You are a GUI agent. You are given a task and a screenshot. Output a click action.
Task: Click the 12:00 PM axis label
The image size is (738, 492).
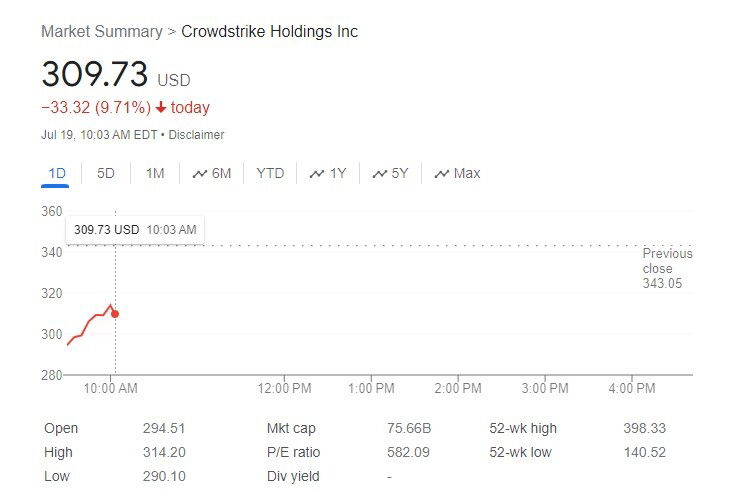[284, 388]
